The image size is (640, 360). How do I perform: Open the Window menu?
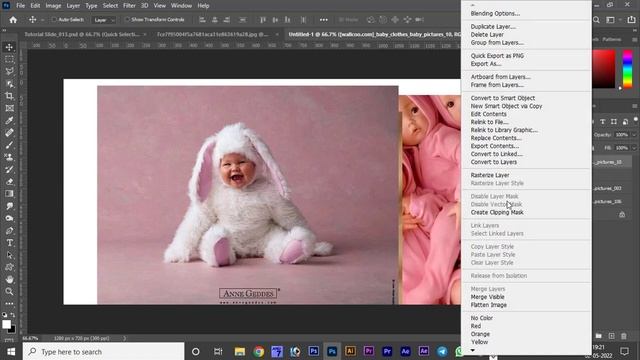coord(181,6)
